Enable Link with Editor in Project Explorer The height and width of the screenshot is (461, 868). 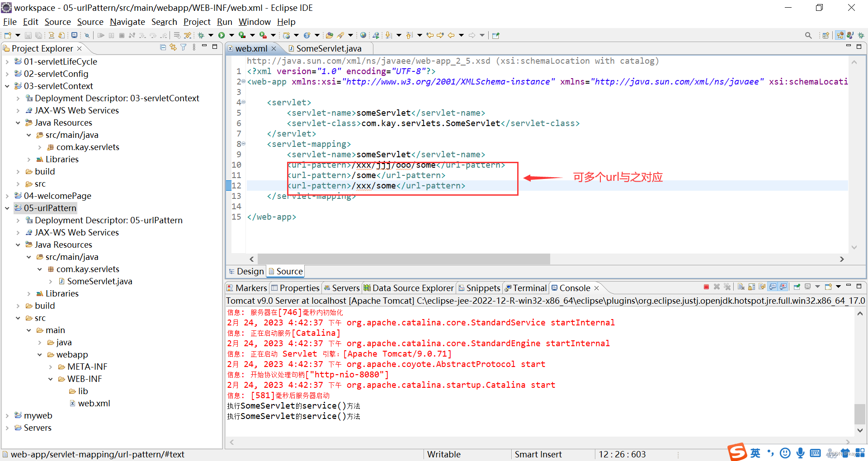coord(173,47)
